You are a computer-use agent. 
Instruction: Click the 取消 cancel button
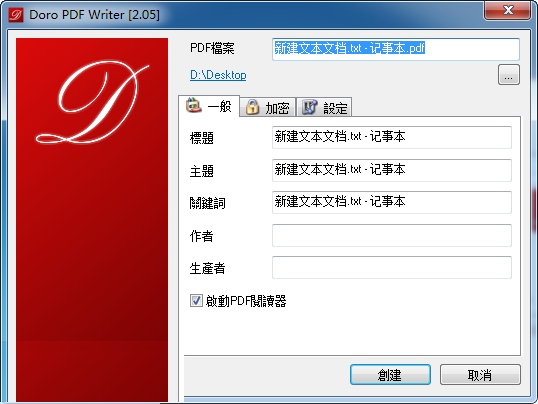(x=480, y=374)
